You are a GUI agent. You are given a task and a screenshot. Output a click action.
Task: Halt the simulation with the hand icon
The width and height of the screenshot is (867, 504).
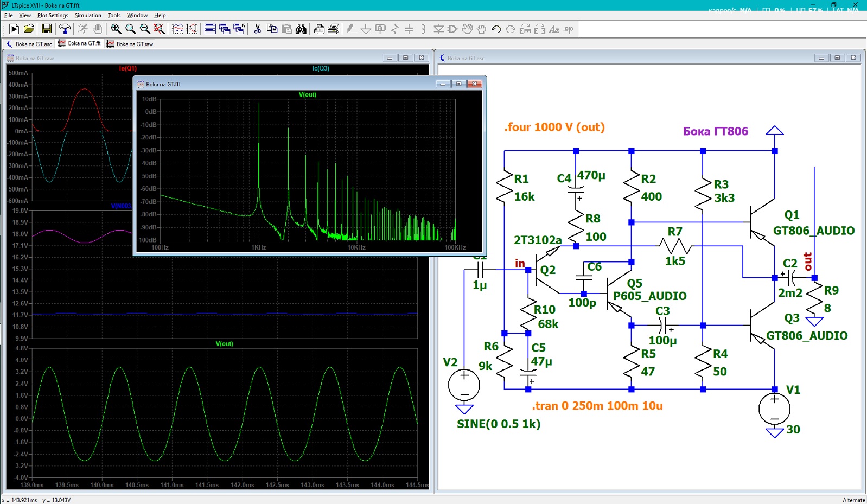[98, 29]
